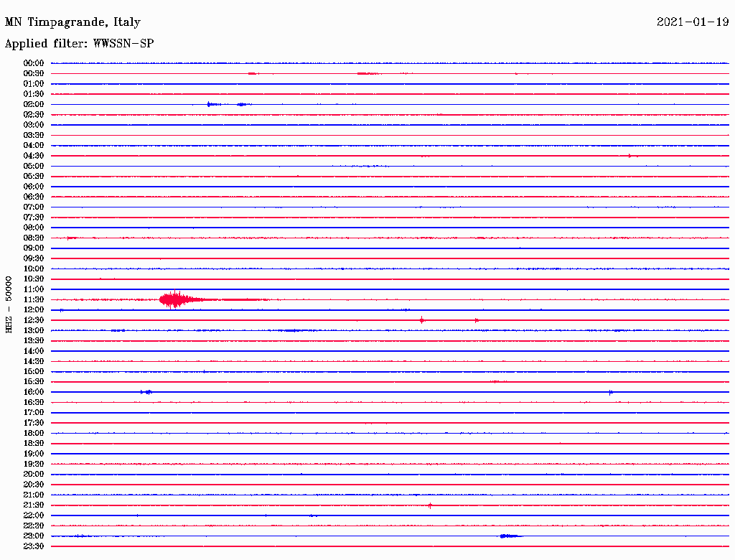The image size is (735, 560).
Task: Click the 12:30 time label
Action: coord(34,320)
